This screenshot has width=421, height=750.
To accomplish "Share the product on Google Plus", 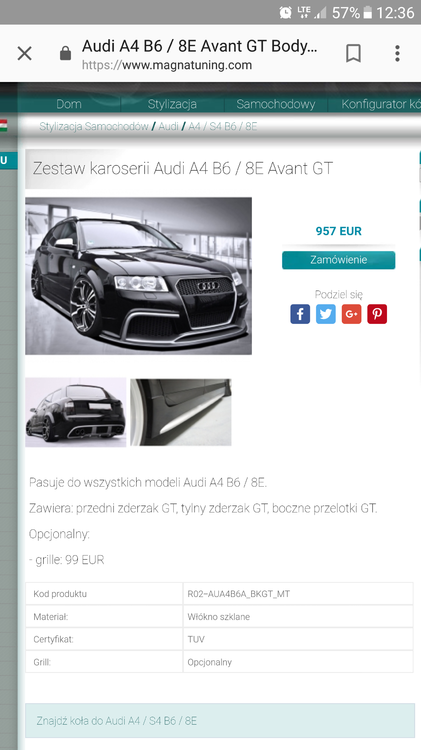I will [352, 314].
